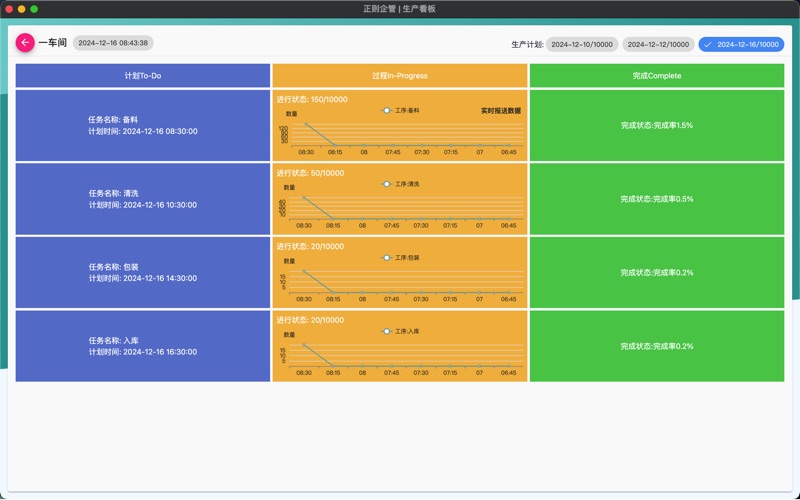
Task: Select the 过程In-Progress column header
Action: click(399, 76)
